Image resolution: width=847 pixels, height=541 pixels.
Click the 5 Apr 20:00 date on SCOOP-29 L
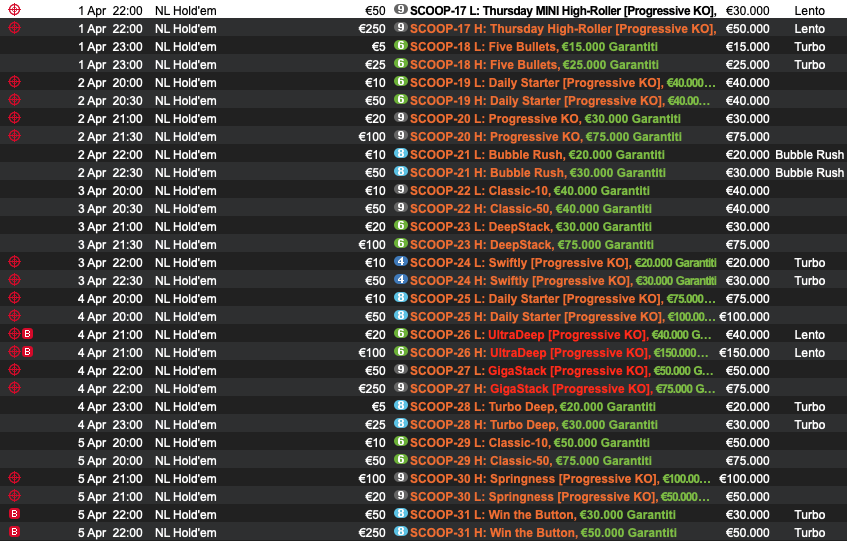pos(110,443)
